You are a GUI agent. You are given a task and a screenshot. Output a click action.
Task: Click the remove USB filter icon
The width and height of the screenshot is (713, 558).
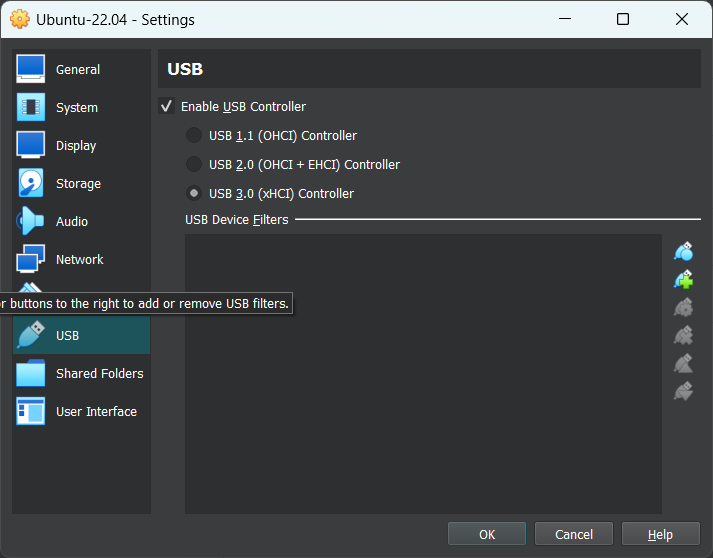click(683, 335)
